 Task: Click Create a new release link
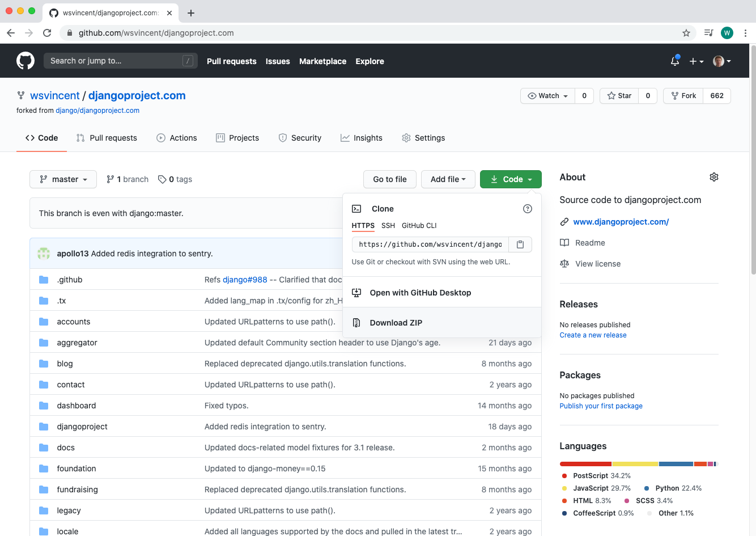[x=593, y=335]
